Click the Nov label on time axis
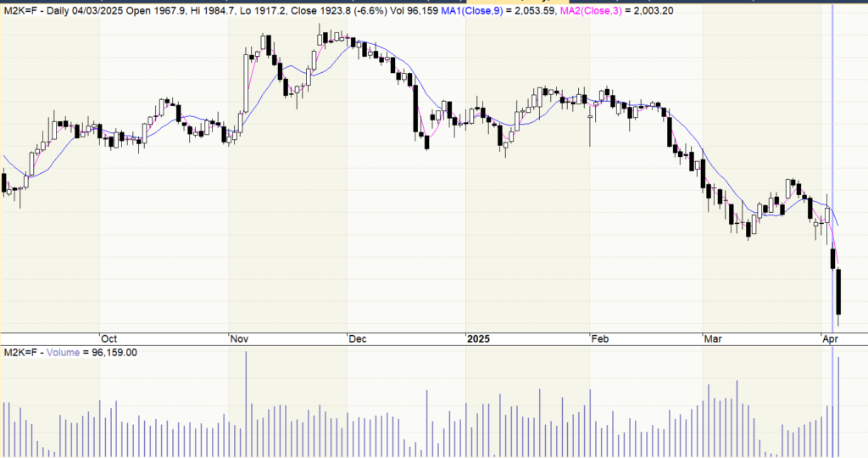Image resolution: width=868 pixels, height=458 pixels. pyautogui.click(x=239, y=339)
